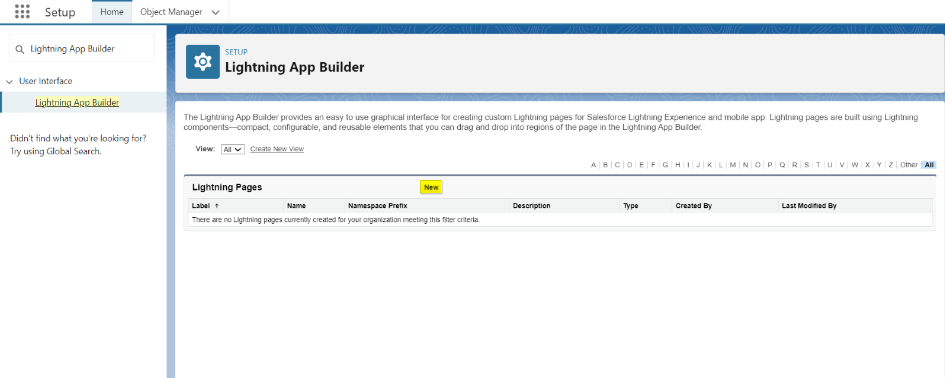
Task: Filter list by letter G
Action: pos(665,165)
